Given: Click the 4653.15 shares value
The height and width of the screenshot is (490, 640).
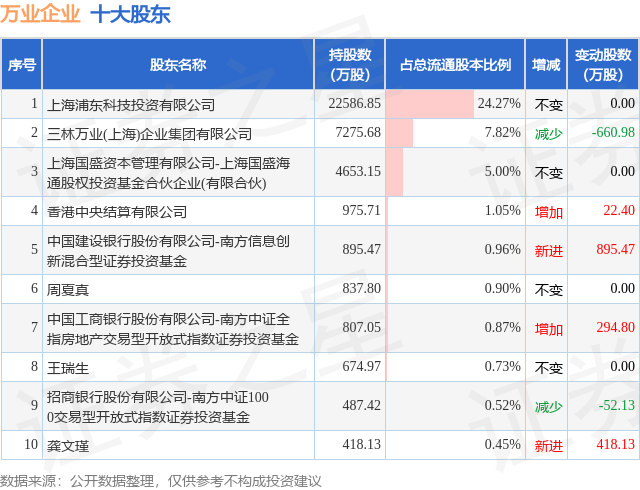Looking at the screenshot, I should [358, 172].
